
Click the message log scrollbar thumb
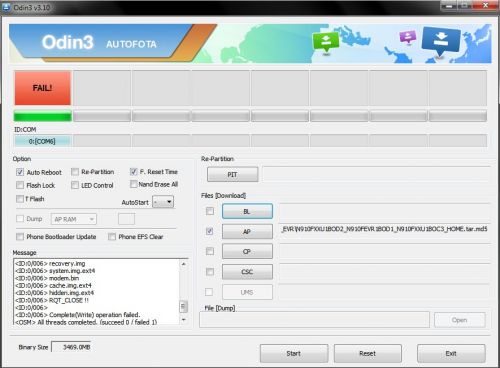184,306
